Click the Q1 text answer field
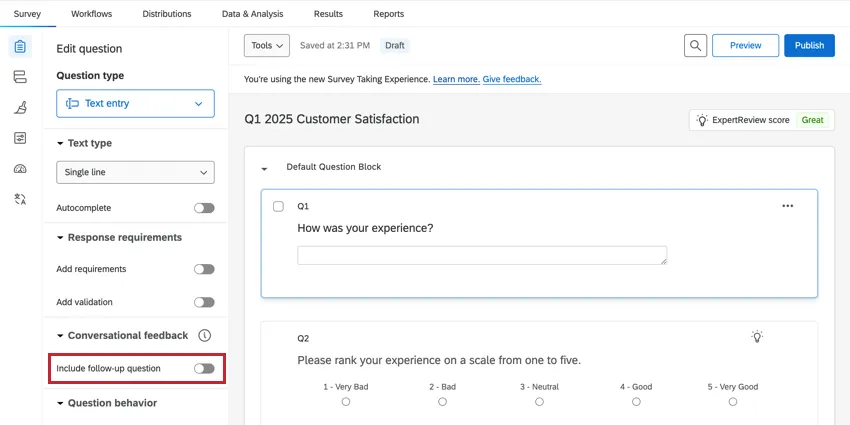The image size is (850, 425). pos(482,255)
